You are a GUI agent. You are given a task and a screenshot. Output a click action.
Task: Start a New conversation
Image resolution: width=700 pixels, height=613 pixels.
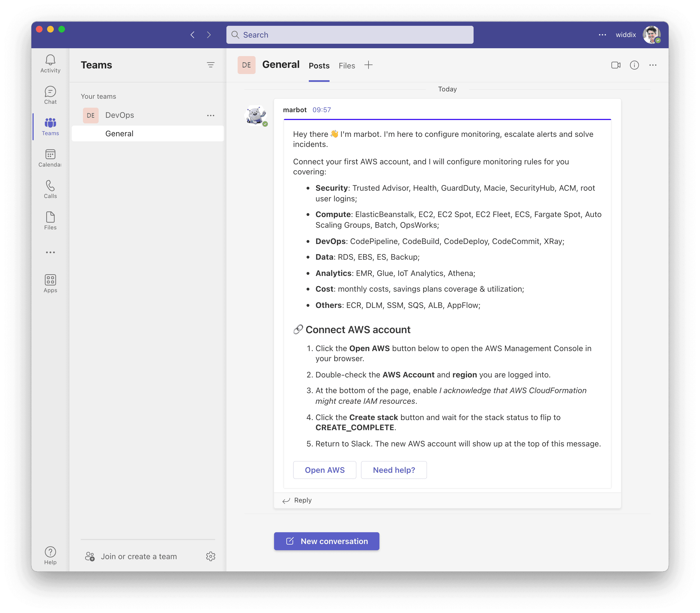point(326,541)
